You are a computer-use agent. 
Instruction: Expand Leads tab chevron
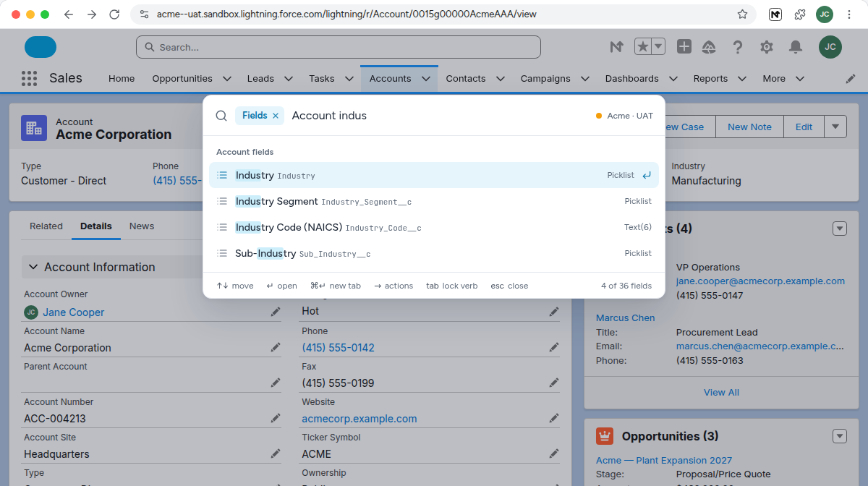[288, 78]
